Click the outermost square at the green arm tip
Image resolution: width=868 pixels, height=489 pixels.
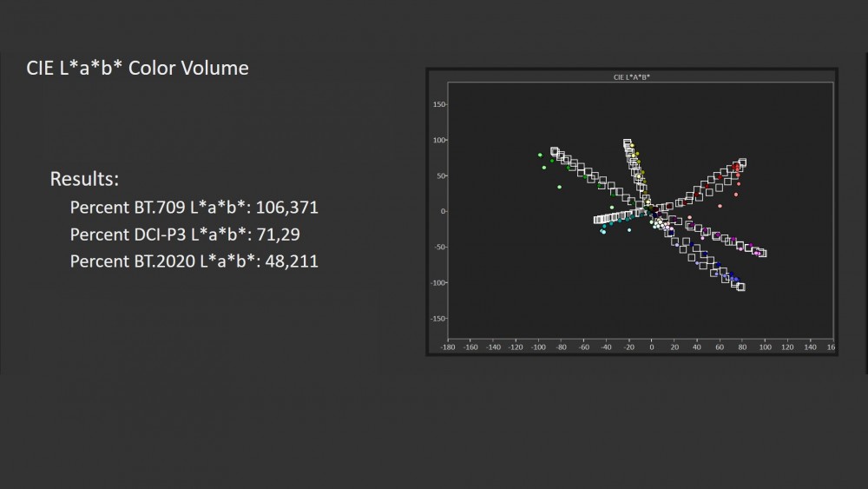(555, 152)
